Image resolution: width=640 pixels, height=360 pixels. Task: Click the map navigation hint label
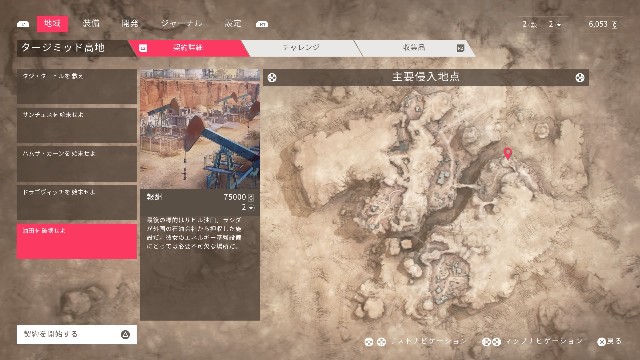(544, 341)
